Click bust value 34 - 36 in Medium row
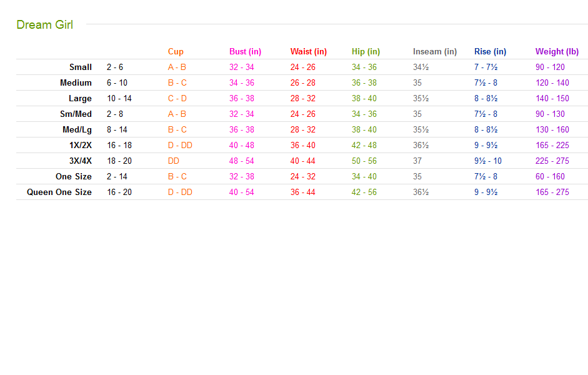588x375 pixels. [241, 83]
